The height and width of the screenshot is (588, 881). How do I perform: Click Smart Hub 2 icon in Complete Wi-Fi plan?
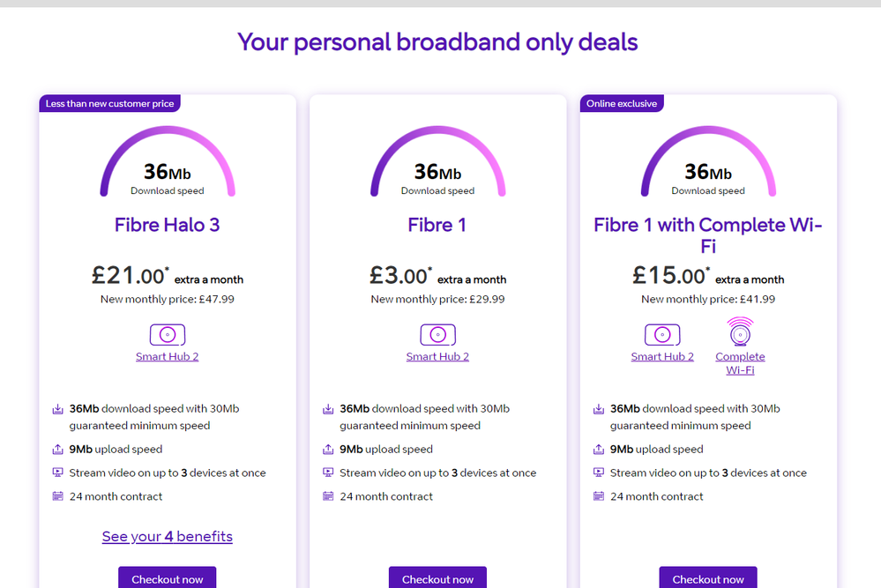pyautogui.click(x=662, y=335)
